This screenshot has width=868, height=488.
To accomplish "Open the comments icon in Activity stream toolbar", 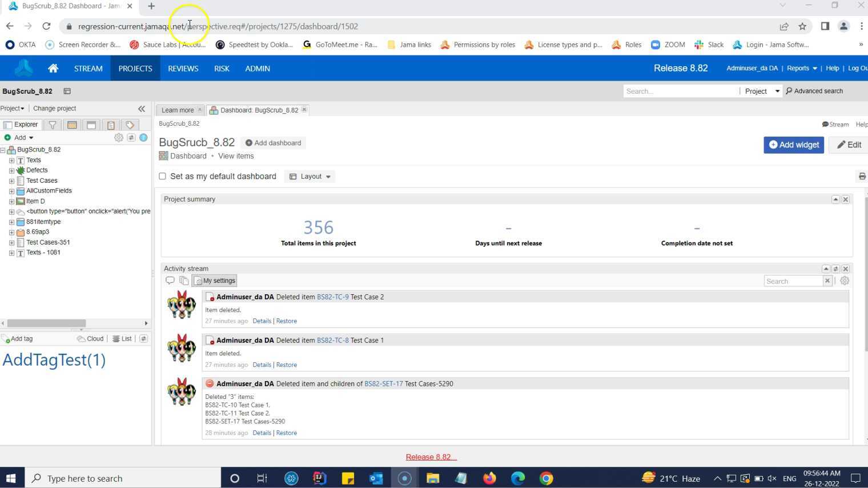I will 170,281.
